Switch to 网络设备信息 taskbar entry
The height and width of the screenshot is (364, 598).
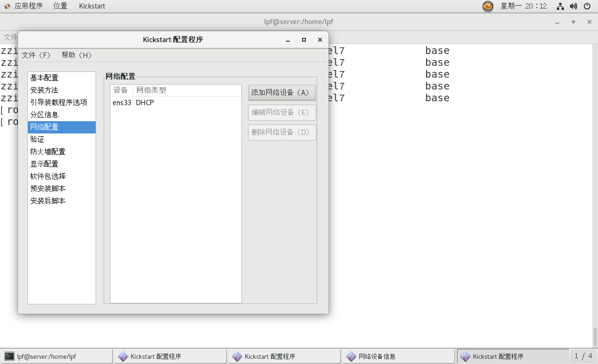[x=399, y=356]
